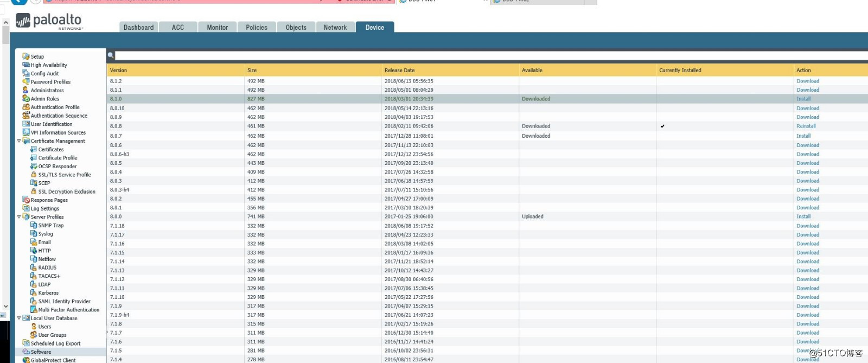Screen dimensions: 868x363
Task: Download software version 7.1.9-h4
Action: (808, 315)
